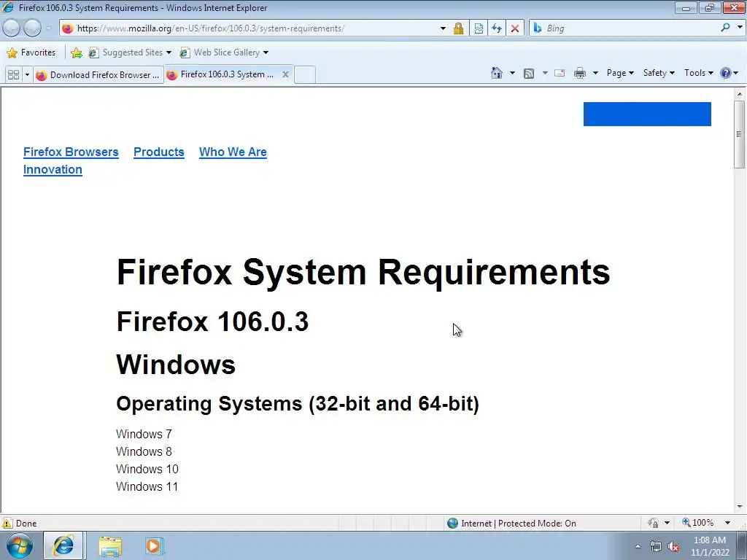
Task: Close the Firefox 106.0.3 System tab
Action: click(285, 75)
